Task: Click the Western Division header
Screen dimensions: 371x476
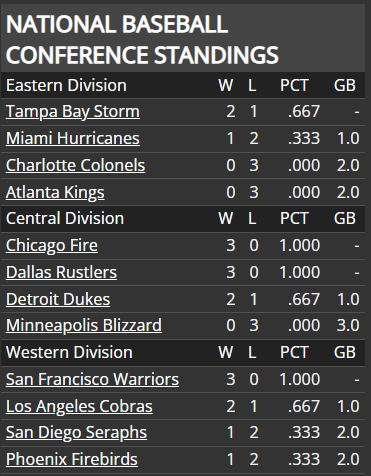Action: click(x=69, y=352)
